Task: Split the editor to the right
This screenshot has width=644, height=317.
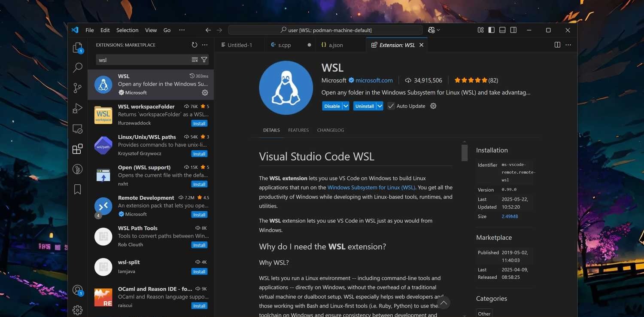Action: [557, 45]
